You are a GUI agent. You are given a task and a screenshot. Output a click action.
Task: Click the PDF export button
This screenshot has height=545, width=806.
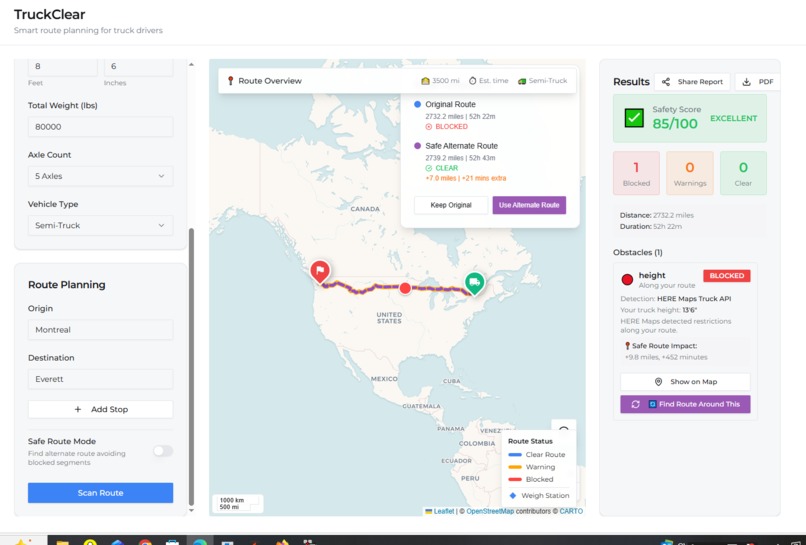tap(758, 82)
